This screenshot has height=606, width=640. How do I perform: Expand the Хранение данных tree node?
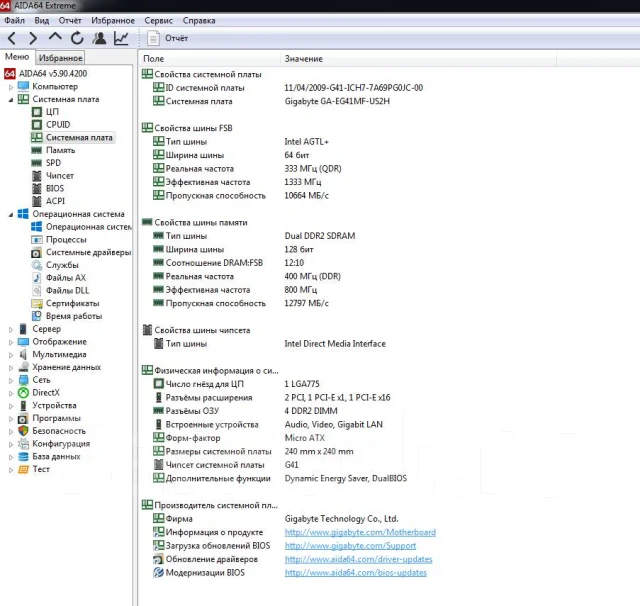tap(11, 368)
